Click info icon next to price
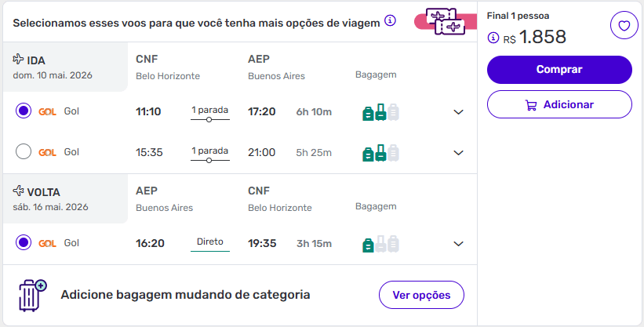The width and height of the screenshot is (644, 327). (493, 38)
